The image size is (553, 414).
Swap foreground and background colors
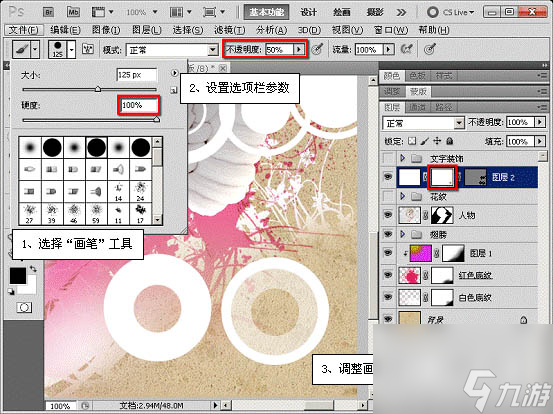pos(33,269)
